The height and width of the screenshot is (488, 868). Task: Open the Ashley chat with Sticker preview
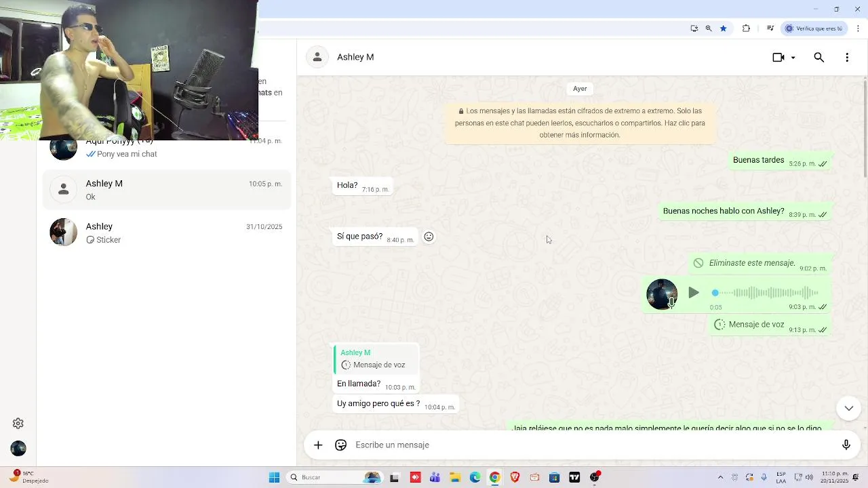167,232
